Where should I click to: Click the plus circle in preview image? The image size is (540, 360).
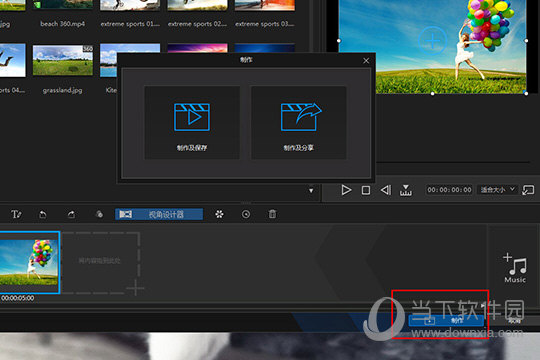point(433,41)
